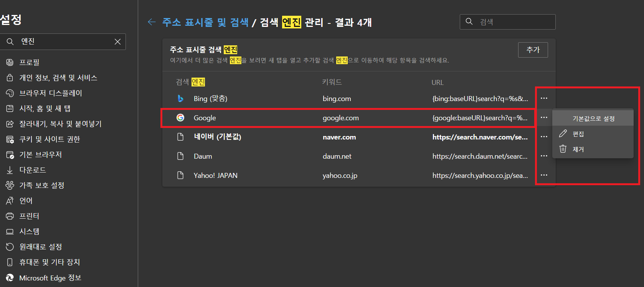Click the page icon in the Yahoo! JAPAN row

180,175
